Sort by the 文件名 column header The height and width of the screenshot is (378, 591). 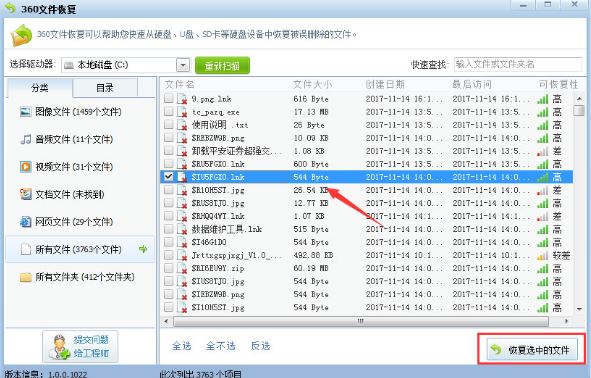179,84
